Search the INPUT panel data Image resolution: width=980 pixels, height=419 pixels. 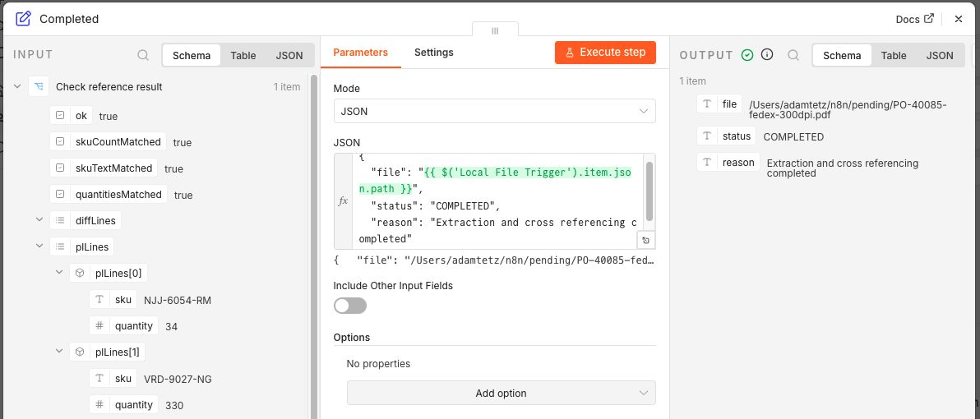coord(143,55)
